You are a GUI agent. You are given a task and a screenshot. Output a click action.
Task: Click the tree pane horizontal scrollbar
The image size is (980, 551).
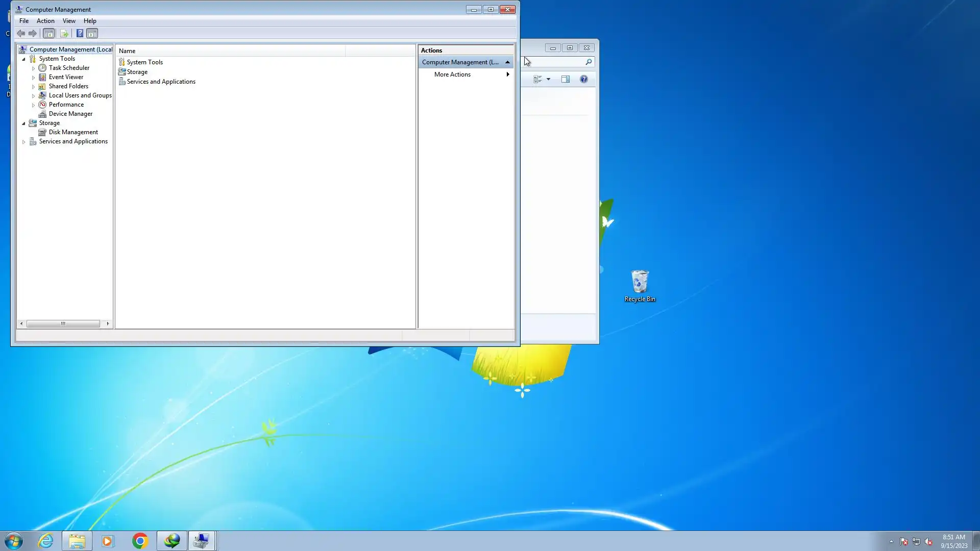coord(63,323)
